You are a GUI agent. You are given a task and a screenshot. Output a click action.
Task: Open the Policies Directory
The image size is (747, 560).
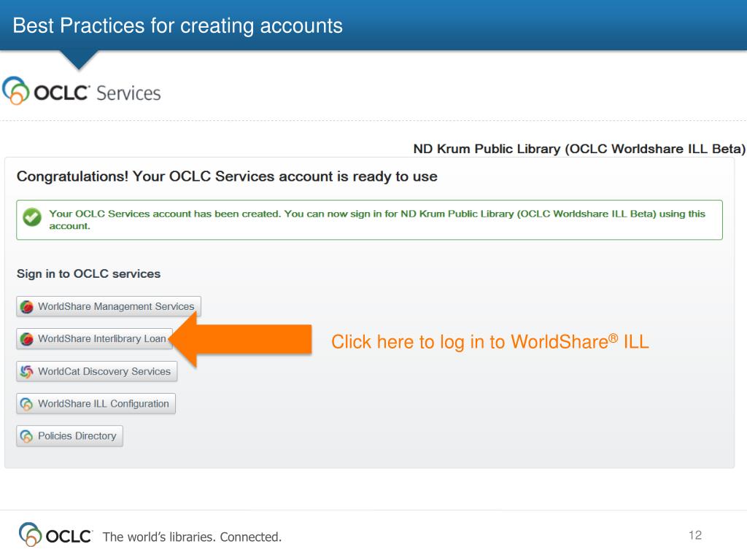pyautogui.click(x=69, y=436)
